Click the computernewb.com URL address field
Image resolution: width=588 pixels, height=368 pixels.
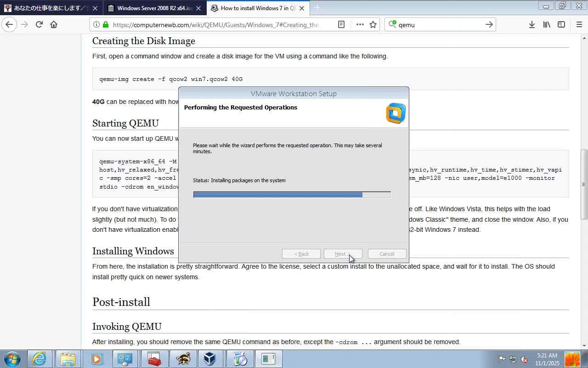coord(216,25)
